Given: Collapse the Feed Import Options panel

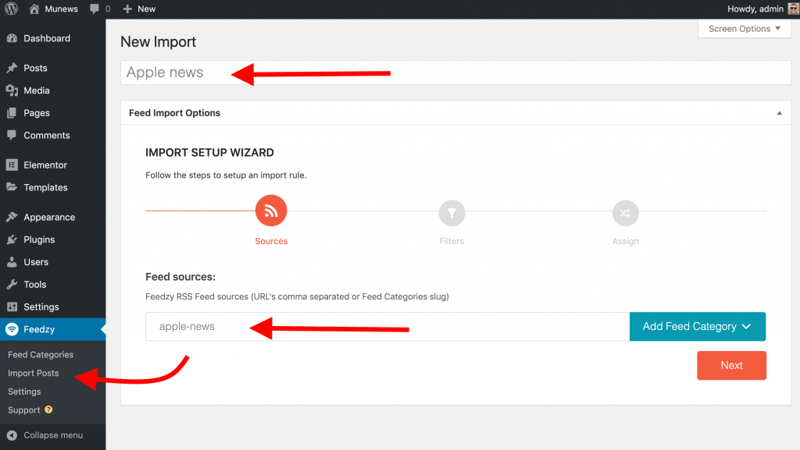Looking at the screenshot, I should click(x=779, y=113).
